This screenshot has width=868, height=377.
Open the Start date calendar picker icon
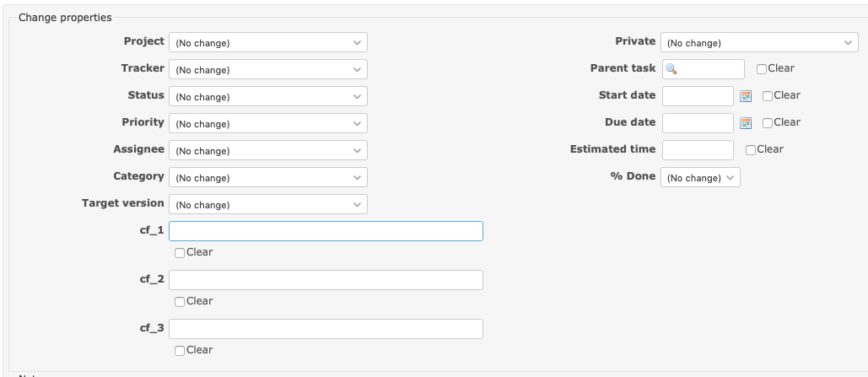745,96
